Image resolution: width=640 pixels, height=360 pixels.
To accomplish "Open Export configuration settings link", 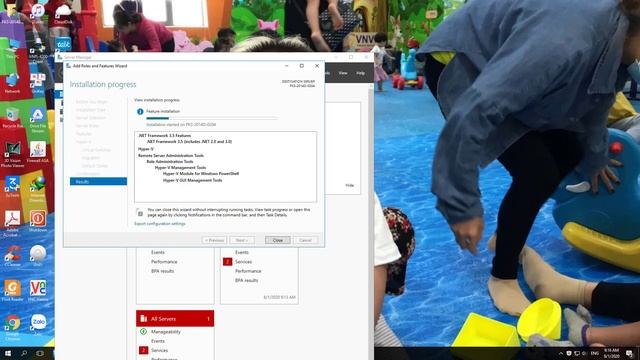I will [160, 224].
